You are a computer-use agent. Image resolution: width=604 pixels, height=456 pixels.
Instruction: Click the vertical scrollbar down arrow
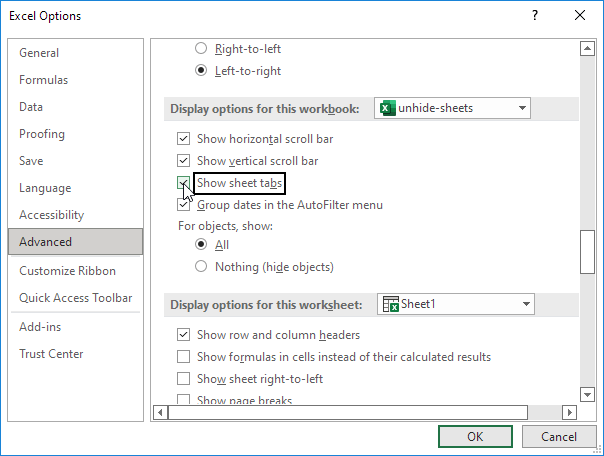tap(587, 395)
